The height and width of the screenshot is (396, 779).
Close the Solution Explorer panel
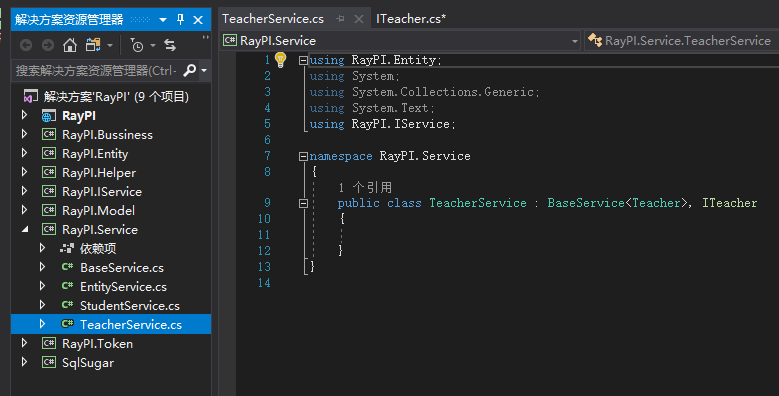(x=198, y=20)
